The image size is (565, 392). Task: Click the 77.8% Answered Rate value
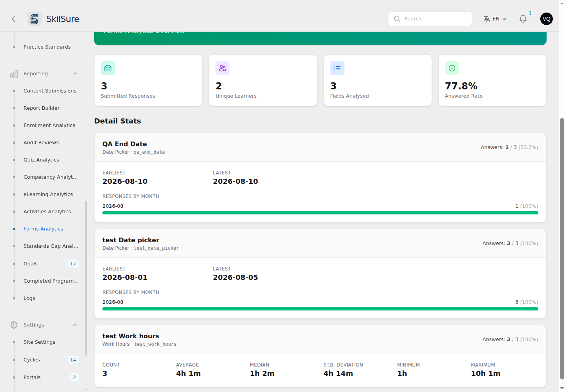tap(461, 86)
